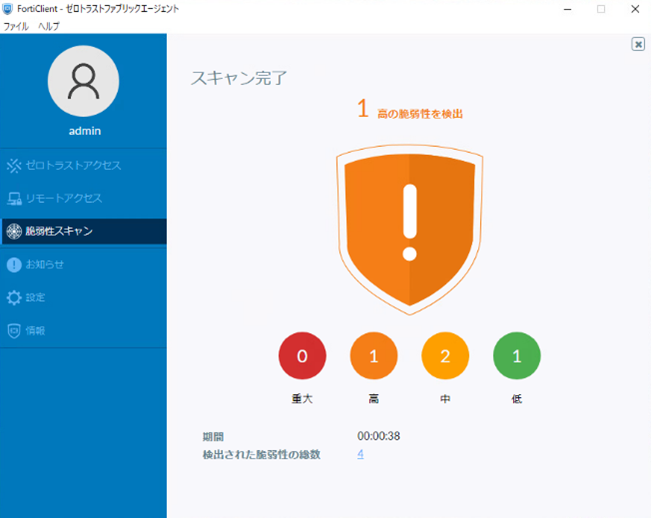The height and width of the screenshot is (518, 651).
Task: Open the ヘルプ menu
Action: pos(49,26)
